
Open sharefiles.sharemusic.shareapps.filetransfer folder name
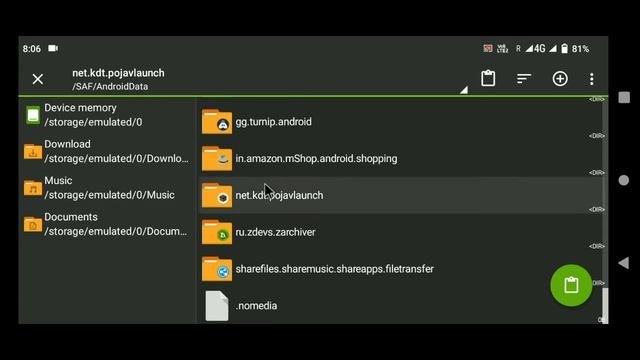[335, 269]
